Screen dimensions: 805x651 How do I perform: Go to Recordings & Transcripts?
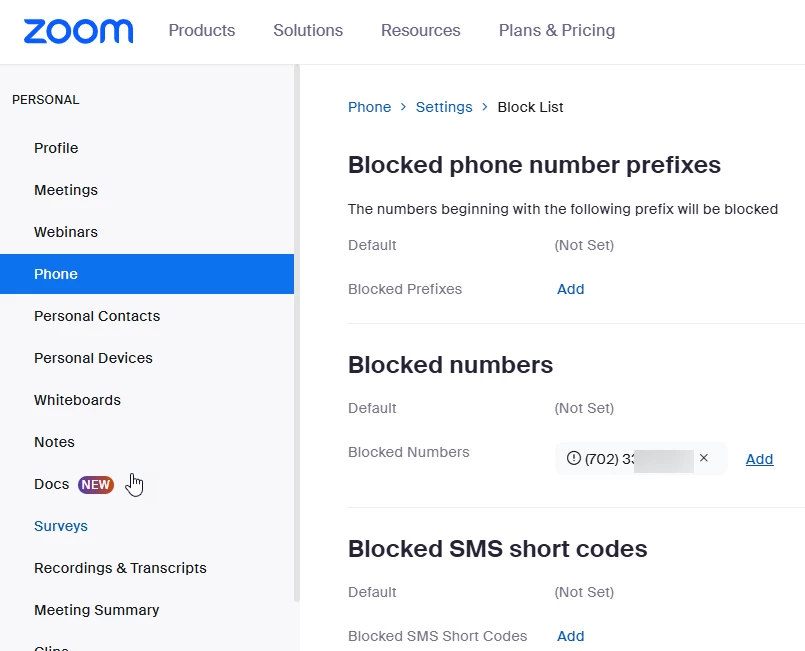click(120, 568)
